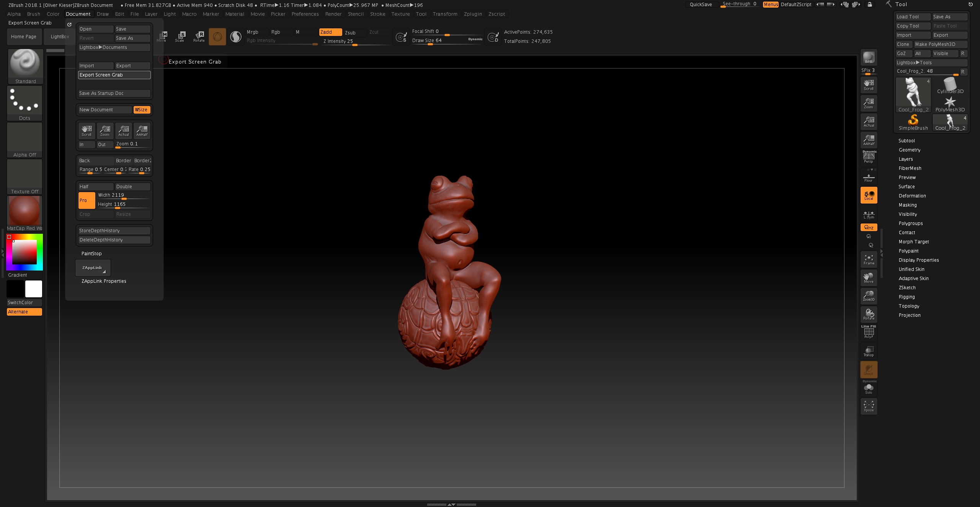Open the Render menu
Viewport: 980px width, 507px height.
333,14
